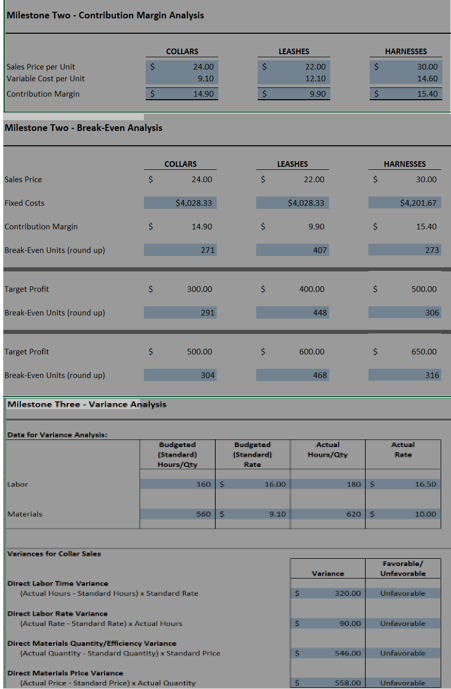Select Harnesses break-even units cell 273

tap(404, 250)
